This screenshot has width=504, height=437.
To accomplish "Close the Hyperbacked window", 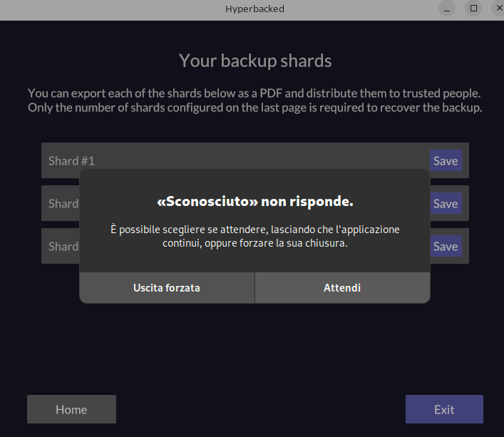I will pos(498,9).
